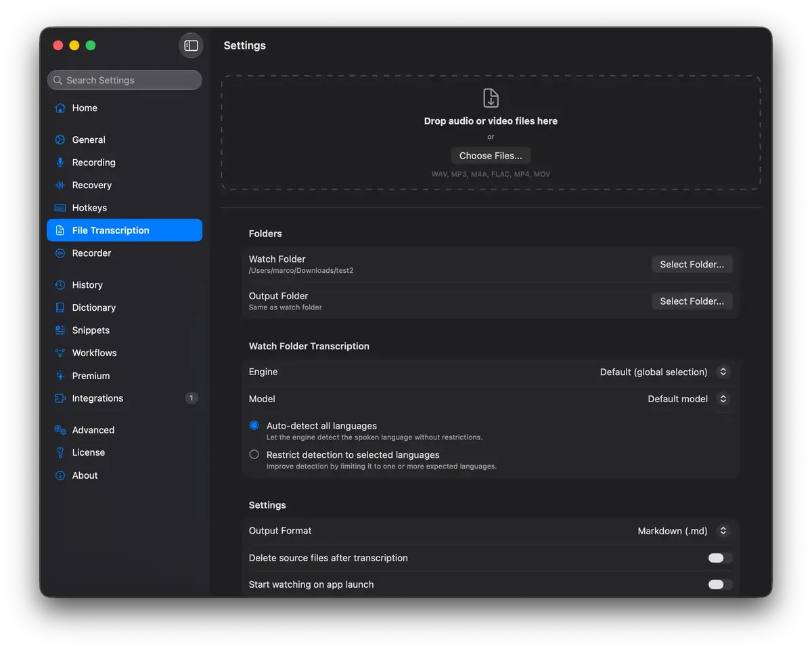This screenshot has width=812, height=650.
Task: Click 'Drop audio or video files here' text
Action: click(491, 121)
